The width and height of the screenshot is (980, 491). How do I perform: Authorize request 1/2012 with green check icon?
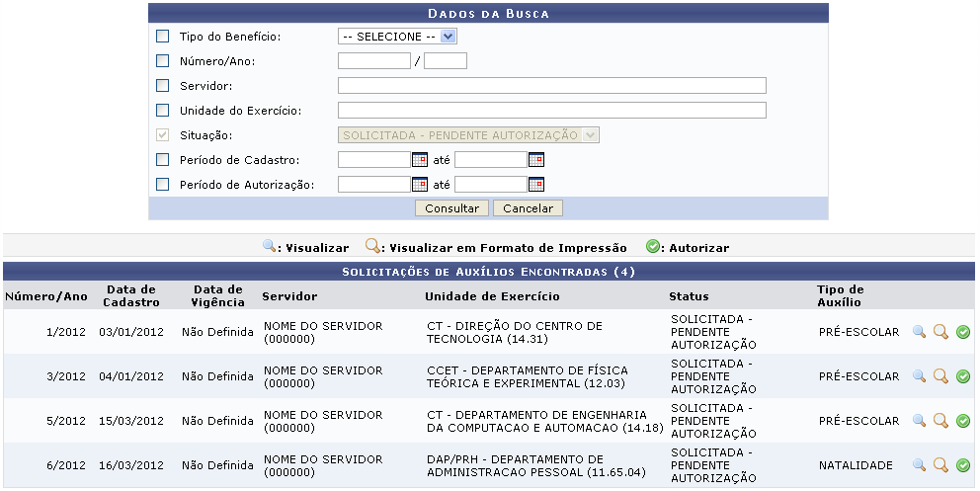click(963, 332)
